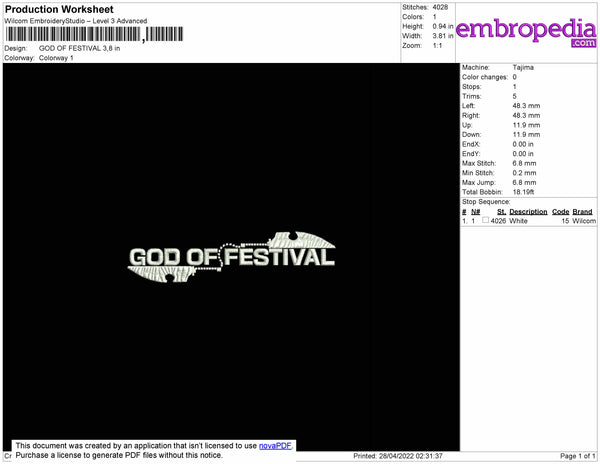Click 'Purchase a license' notice line
This screenshot has width=600, height=464.
point(119,455)
